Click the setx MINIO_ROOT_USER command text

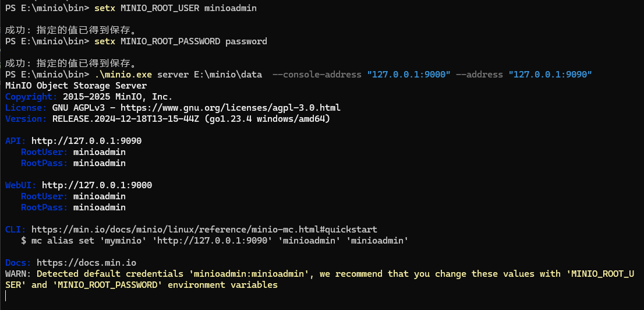point(175,9)
